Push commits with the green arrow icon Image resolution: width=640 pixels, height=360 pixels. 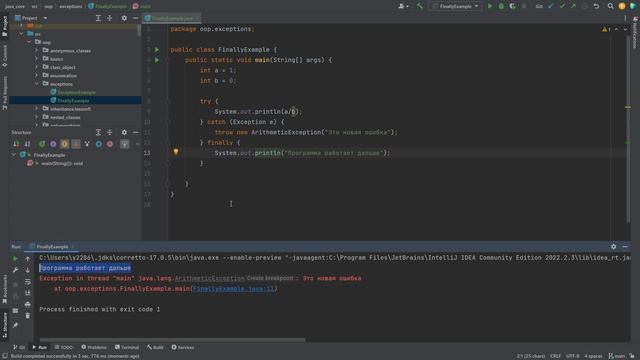pos(573,6)
